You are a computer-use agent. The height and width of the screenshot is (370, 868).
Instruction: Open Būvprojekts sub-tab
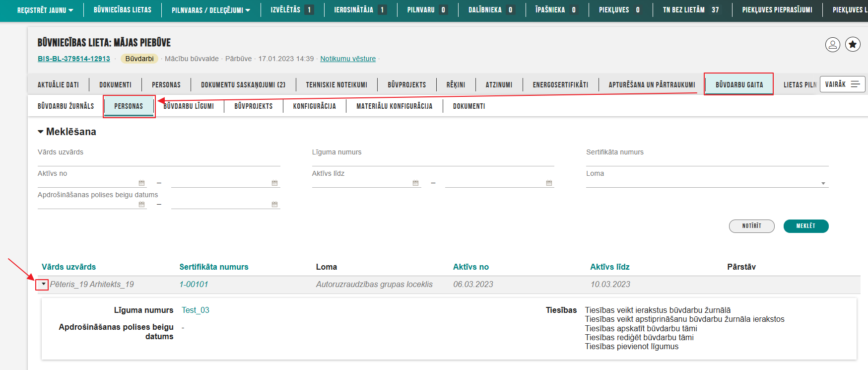tap(254, 106)
